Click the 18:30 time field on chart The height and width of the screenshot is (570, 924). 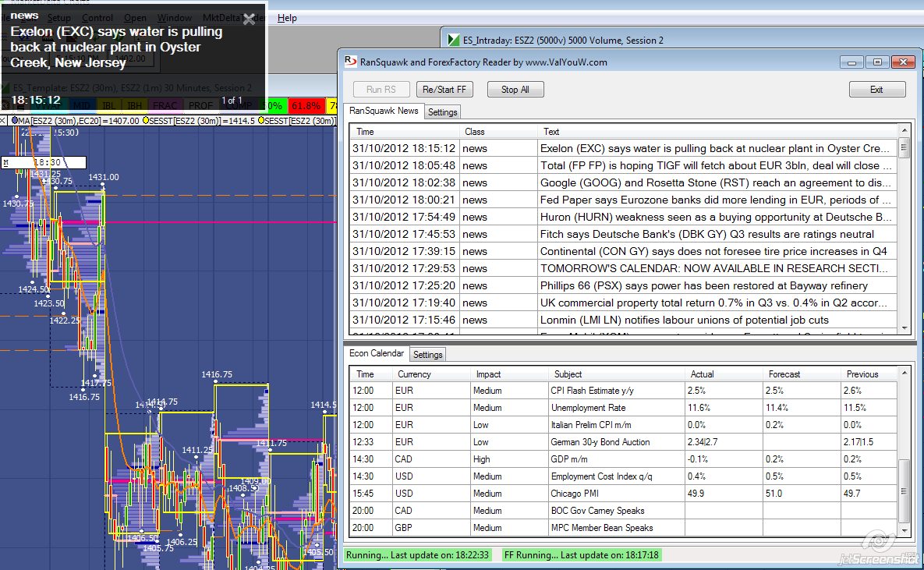(44, 162)
